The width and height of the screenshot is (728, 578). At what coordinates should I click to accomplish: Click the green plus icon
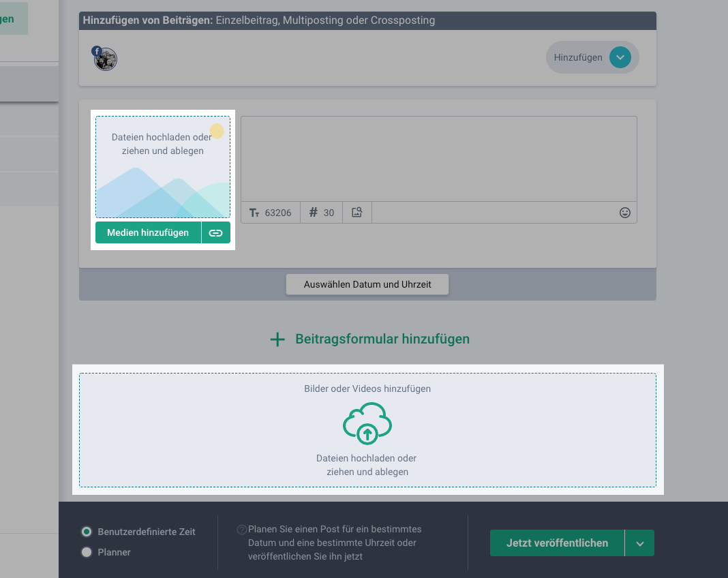277,339
